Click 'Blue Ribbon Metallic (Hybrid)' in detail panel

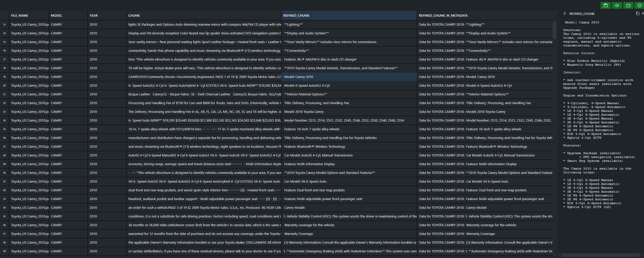(x=596, y=61)
